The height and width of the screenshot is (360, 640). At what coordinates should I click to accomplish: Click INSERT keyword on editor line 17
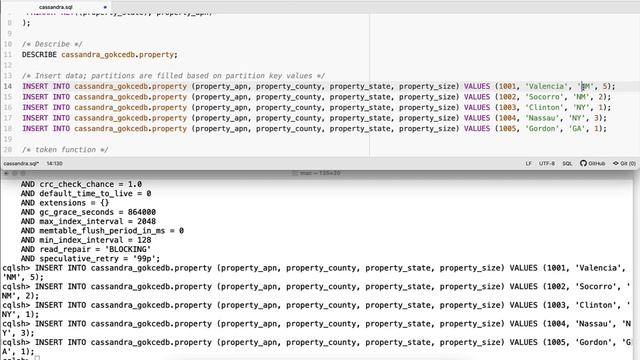click(35, 118)
